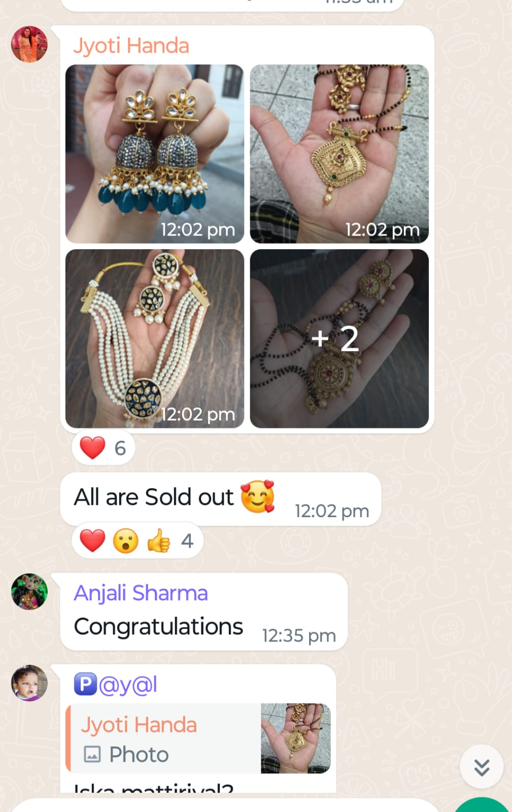The height and width of the screenshot is (812, 512).
Task: Open the gold mangalsutra pendant photo
Action: point(339,154)
